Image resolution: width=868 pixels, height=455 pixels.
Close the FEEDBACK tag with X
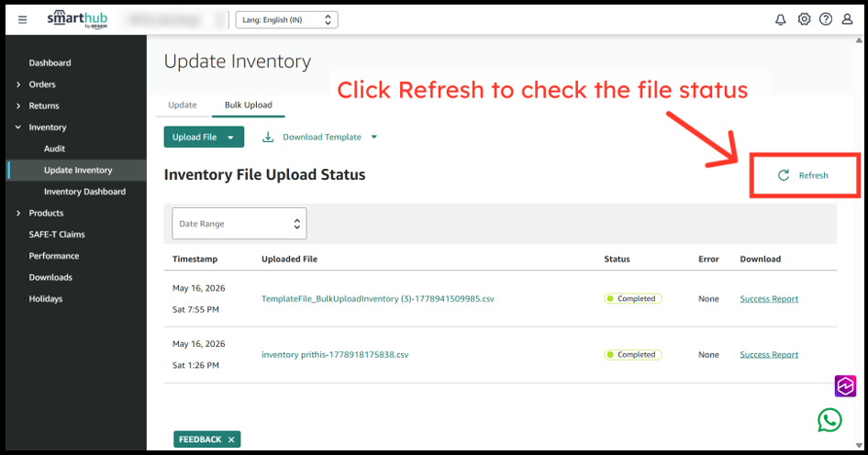coord(231,439)
